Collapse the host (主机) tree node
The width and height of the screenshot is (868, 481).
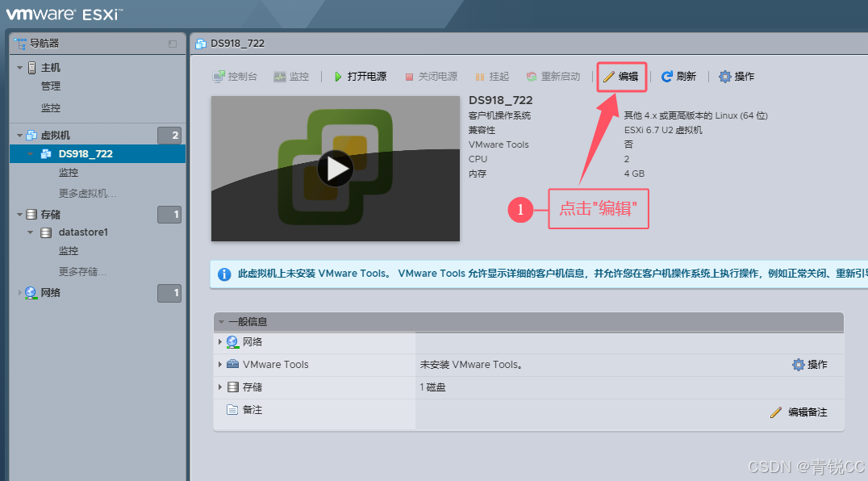[20, 68]
